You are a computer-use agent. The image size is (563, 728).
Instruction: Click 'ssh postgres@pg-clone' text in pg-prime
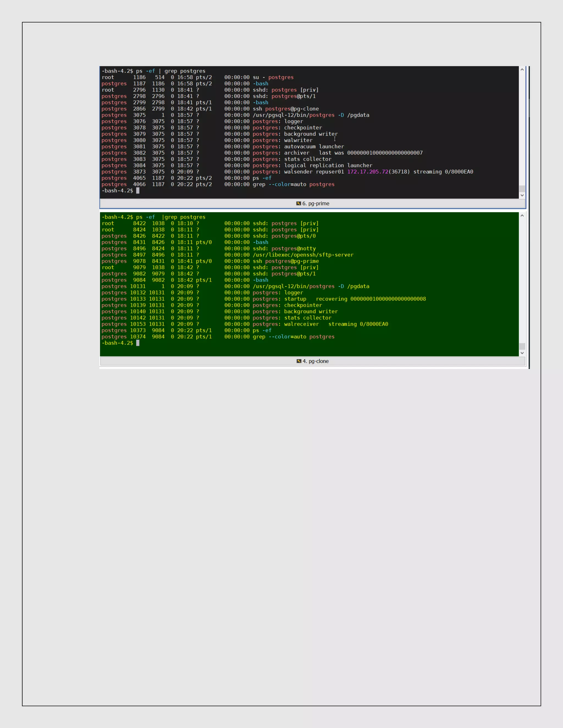[286, 109]
